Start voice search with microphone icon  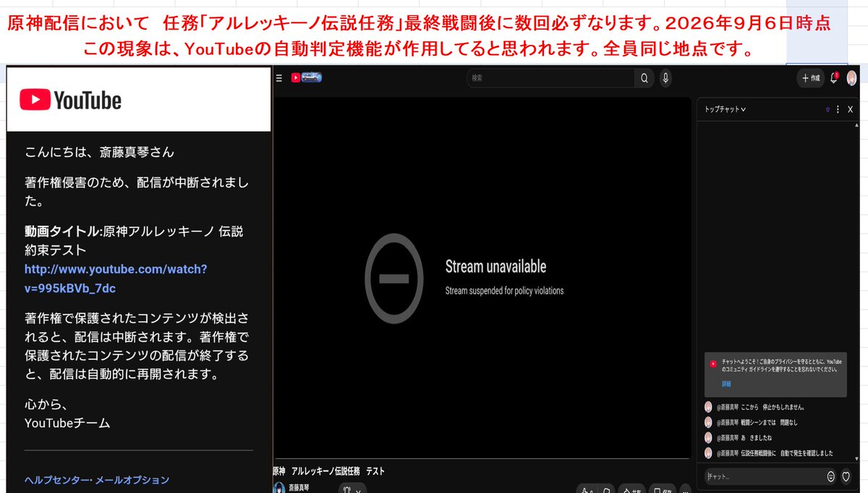coord(665,77)
